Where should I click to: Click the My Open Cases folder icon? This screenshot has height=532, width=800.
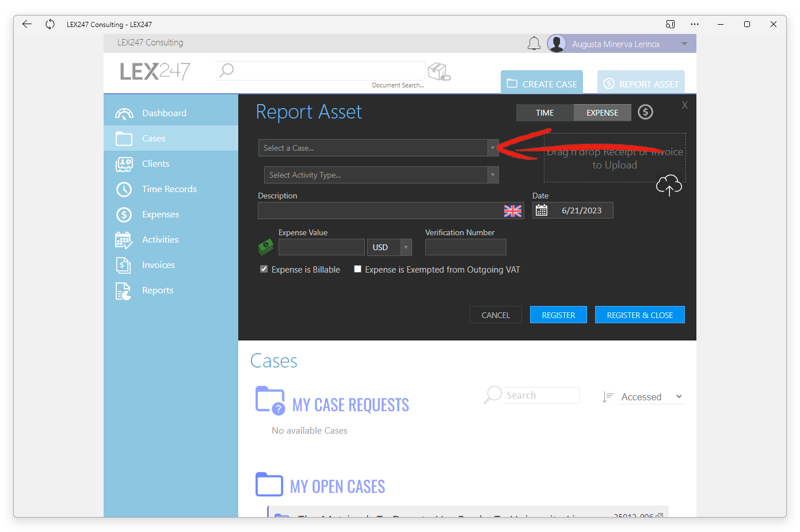point(269,484)
